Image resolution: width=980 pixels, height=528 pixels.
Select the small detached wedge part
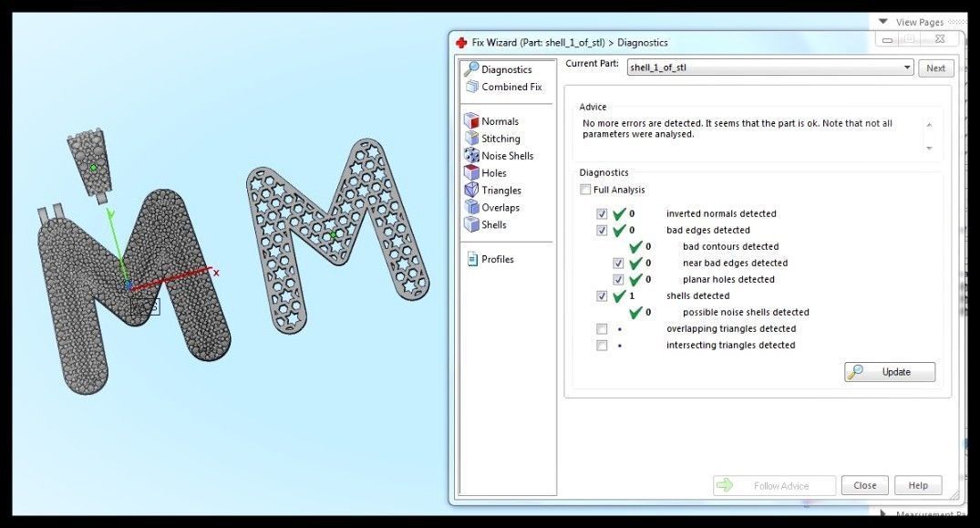point(92,166)
